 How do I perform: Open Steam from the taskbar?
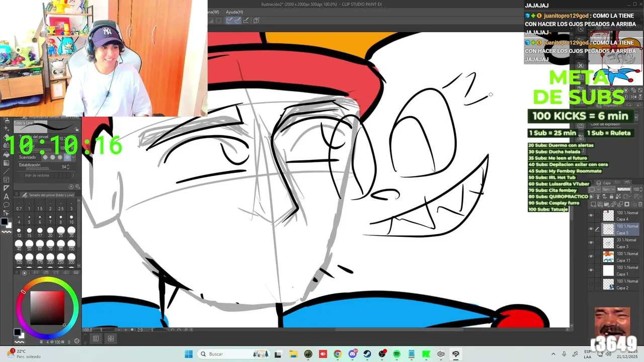(367, 354)
